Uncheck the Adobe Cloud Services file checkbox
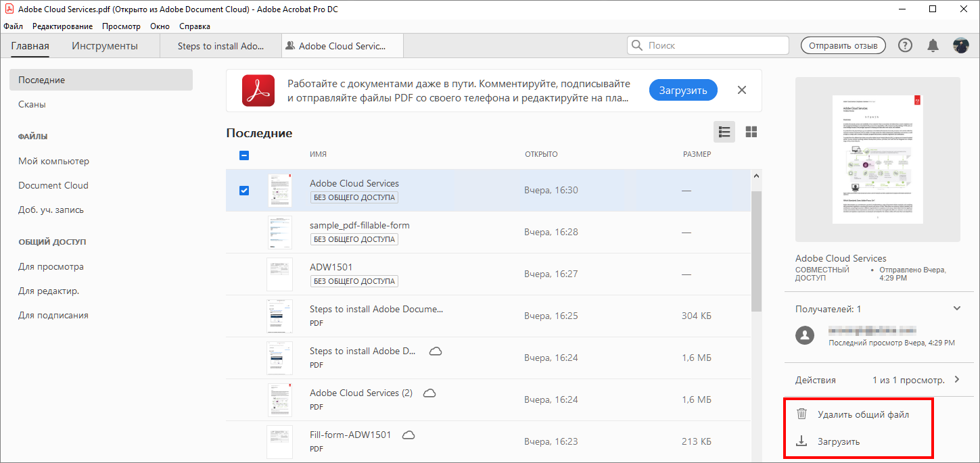Viewport: 980px width, 463px height. [244, 191]
